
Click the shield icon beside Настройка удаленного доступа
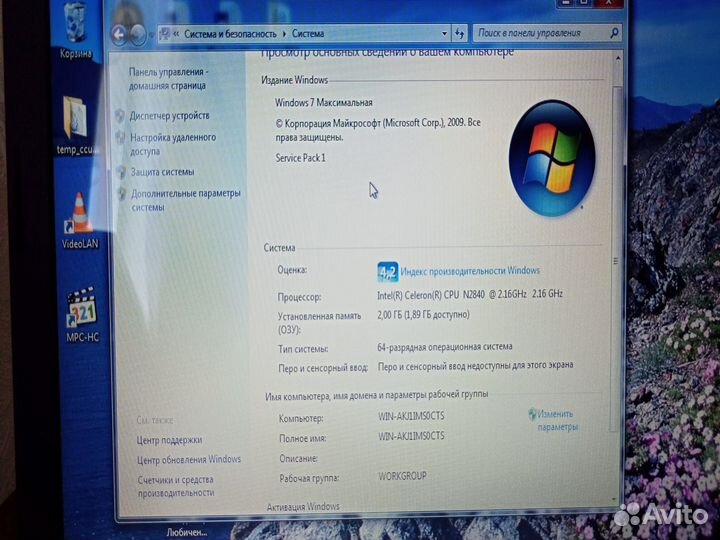click(121, 137)
